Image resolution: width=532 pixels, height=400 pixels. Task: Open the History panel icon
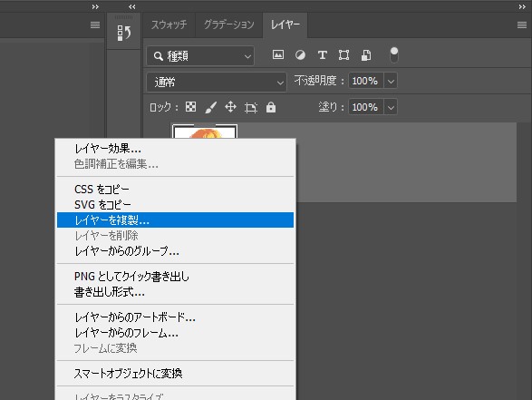tap(124, 33)
